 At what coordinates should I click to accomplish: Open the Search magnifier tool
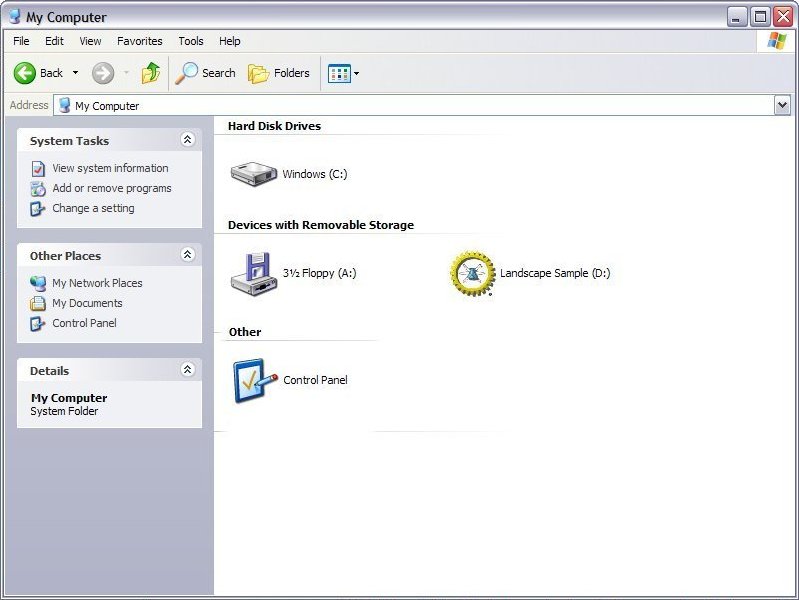click(205, 73)
